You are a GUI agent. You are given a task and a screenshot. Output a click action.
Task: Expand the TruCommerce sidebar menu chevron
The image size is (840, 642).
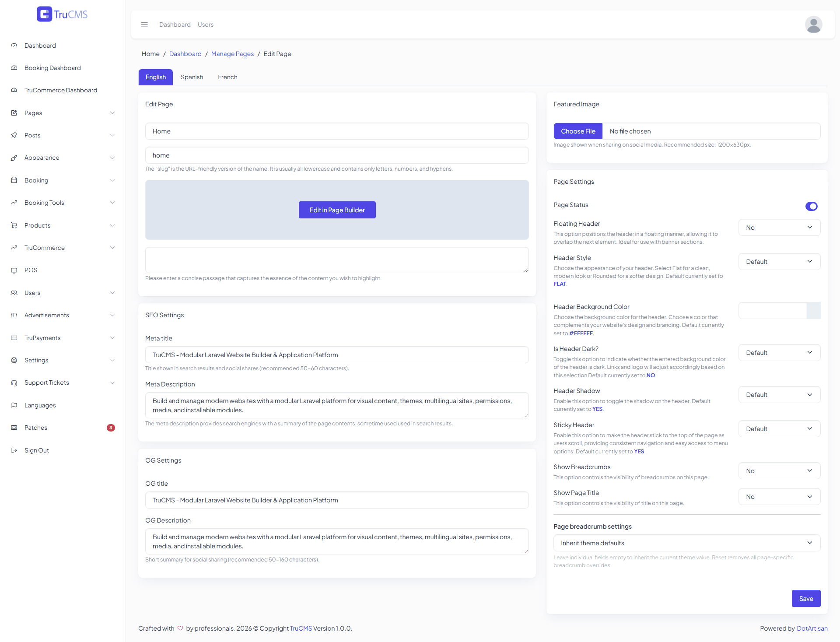pos(112,248)
